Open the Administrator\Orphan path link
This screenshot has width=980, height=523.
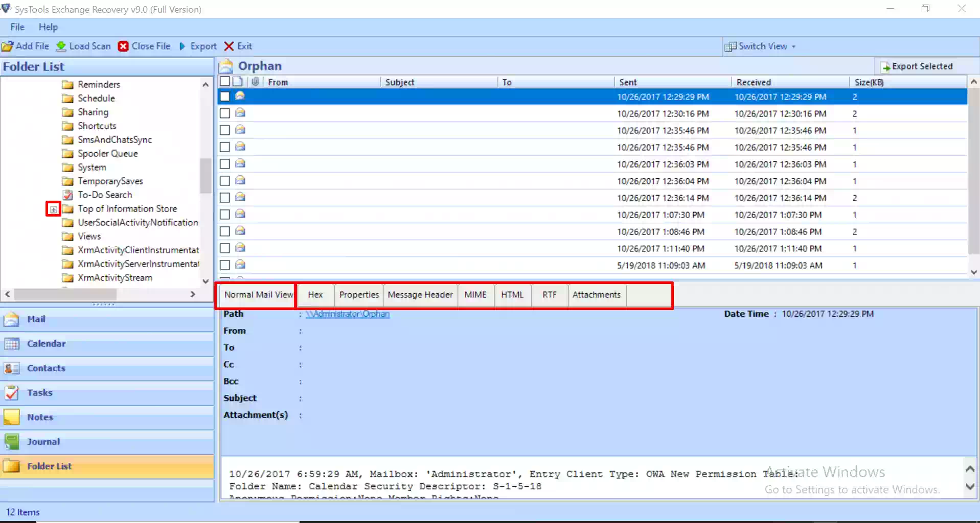pyautogui.click(x=348, y=314)
